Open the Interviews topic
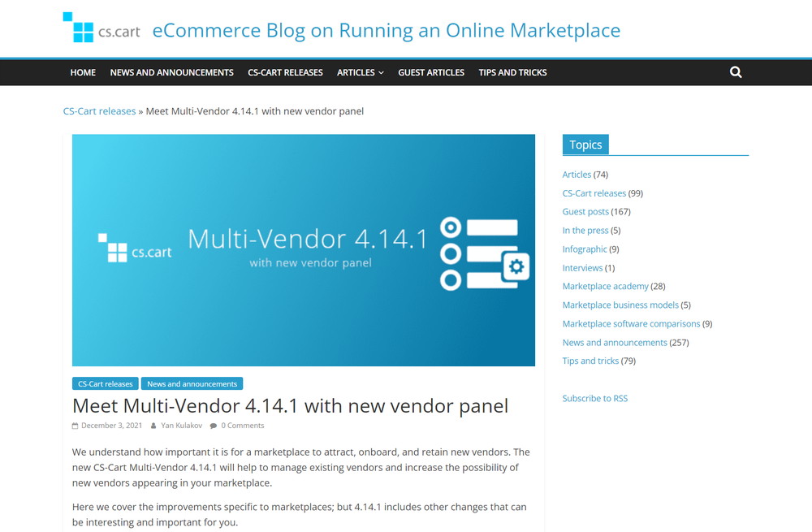 pyautogui.click(x=582, y=268)
